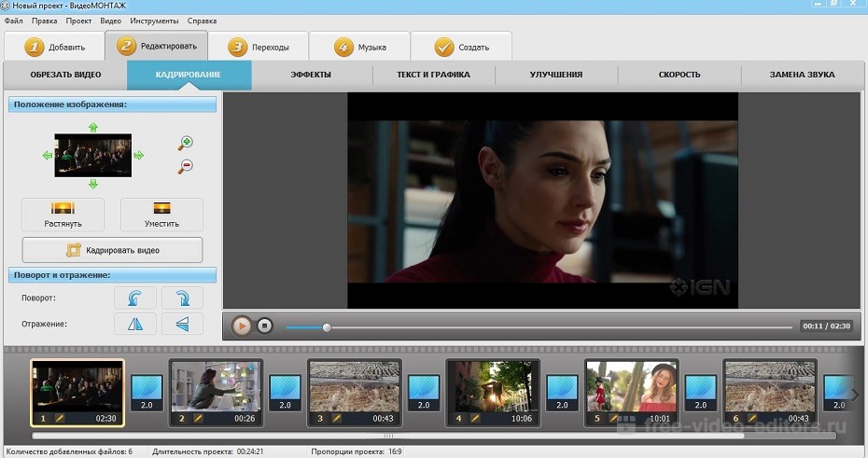The width and height of the screenshot is (868, 458).
Task: Click the zoom out magnifier icon
Action: coord(186,166)
